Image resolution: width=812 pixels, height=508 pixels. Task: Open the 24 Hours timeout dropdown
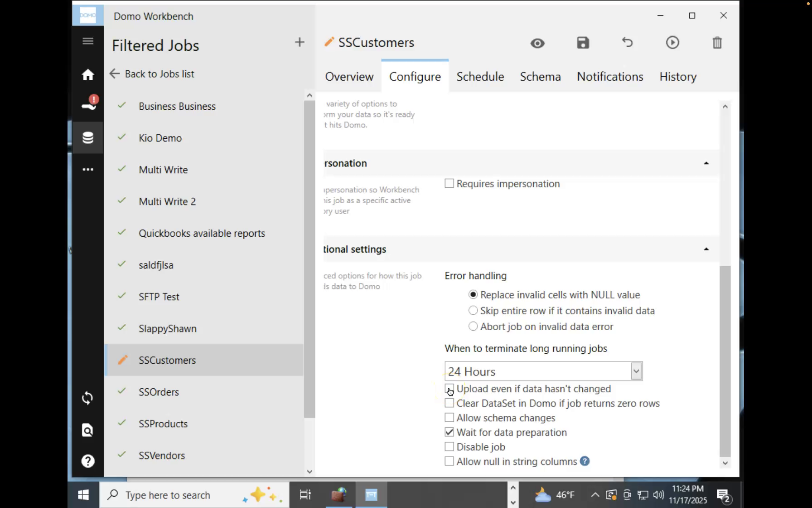point(636,371)
